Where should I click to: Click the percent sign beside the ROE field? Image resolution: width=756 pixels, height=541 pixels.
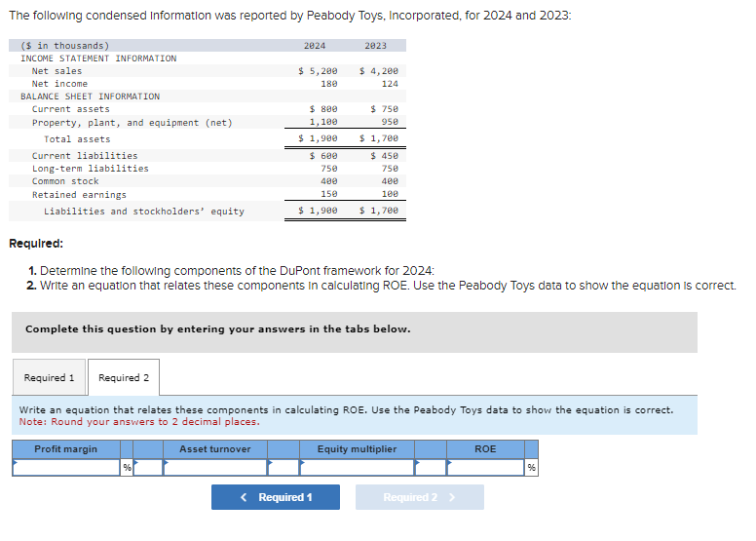pyautogui.click(x=531, y=467)
